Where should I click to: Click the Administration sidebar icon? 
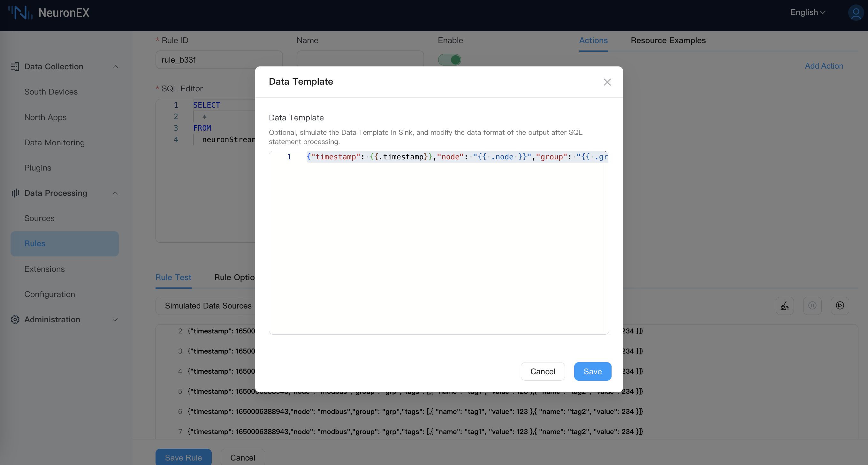(15, 319)
